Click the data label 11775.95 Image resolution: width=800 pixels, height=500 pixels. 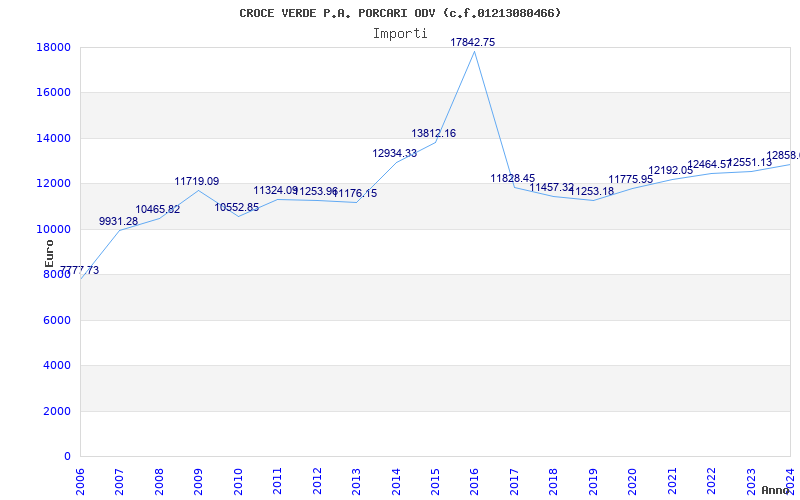pos(631,180)
